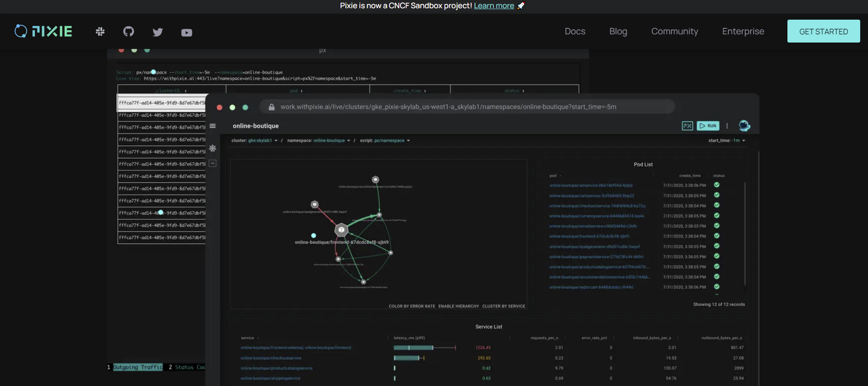Click the redis-cart status check icon
This screenshot has width=868, height=386.
point(716,287)
